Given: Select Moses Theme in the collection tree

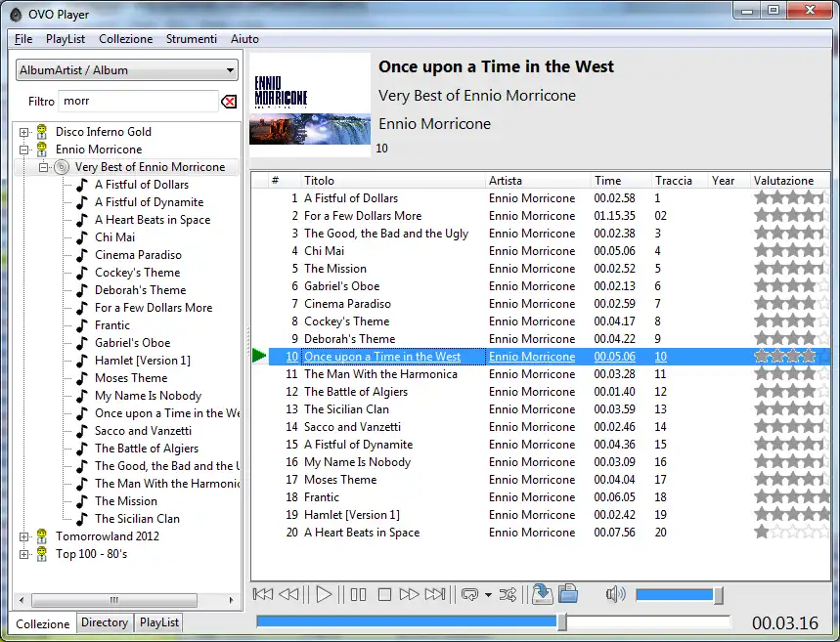Looking at the screenshot, I should tap(131, 378).
